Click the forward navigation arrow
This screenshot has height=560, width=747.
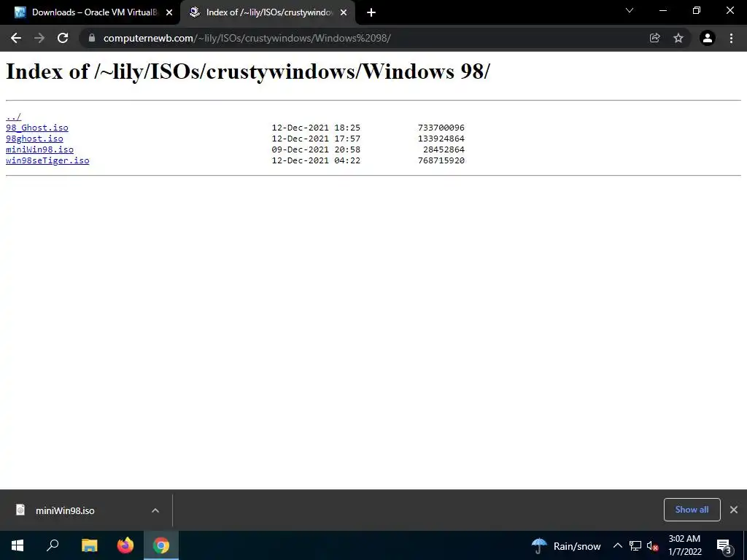click(x=39, y=38)
